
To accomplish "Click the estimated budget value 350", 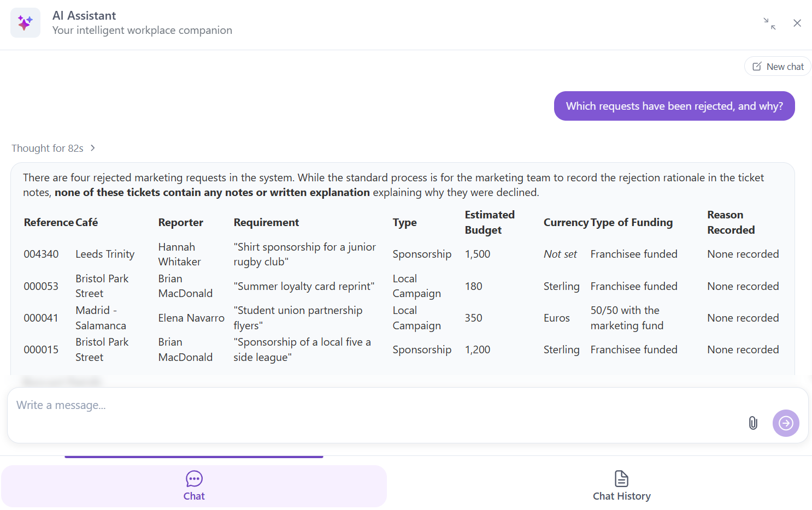I will point(474,318).
